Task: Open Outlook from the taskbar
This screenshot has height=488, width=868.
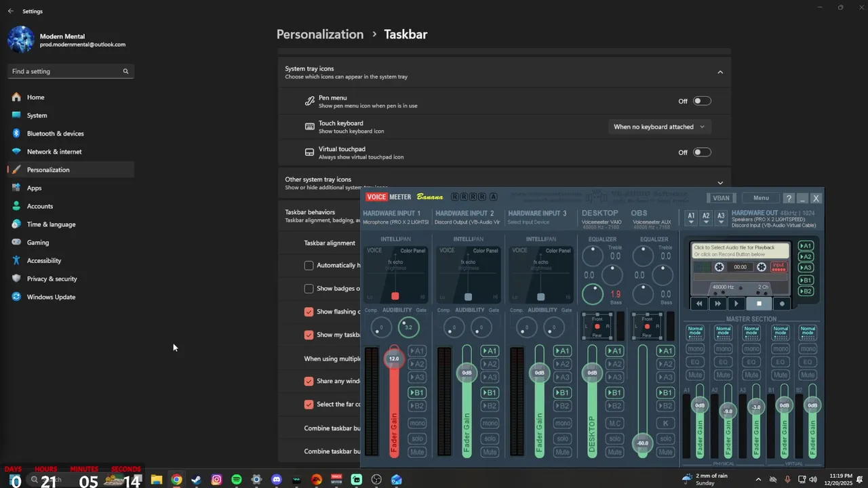Action: point(397,479)
